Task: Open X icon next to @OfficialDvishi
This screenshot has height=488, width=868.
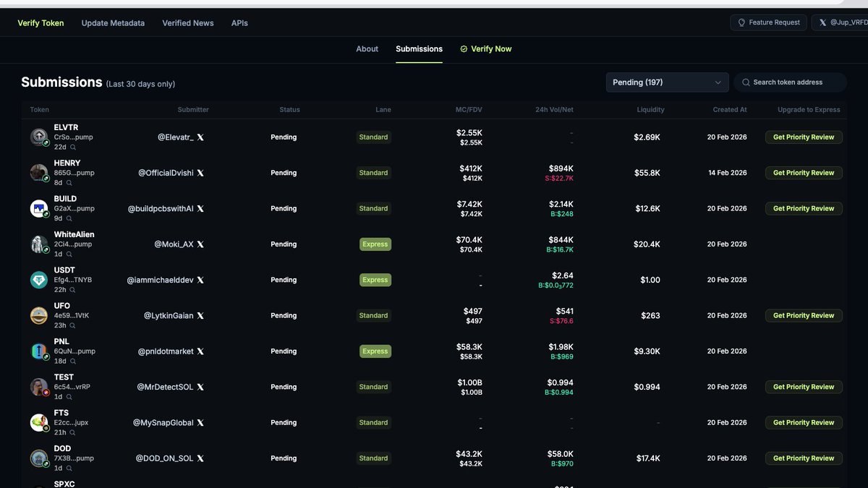Action: pyautogui.click(x=200, y=173)
